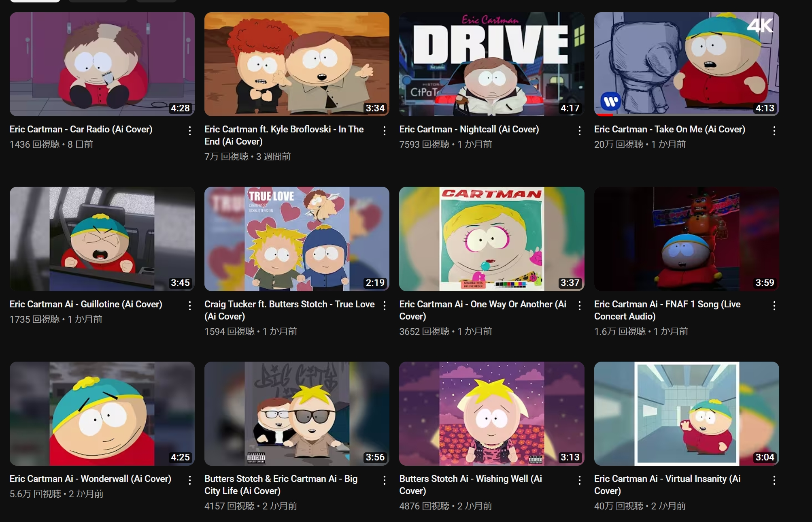Open title Butters Stotch & Eric Cartman Ai - Big City Life
The height and width of the screenshot is (522, 812).
(x=281, y=485)
